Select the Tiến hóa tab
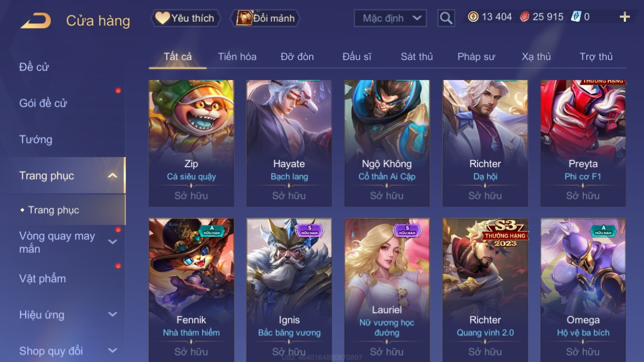 point(237,57)
